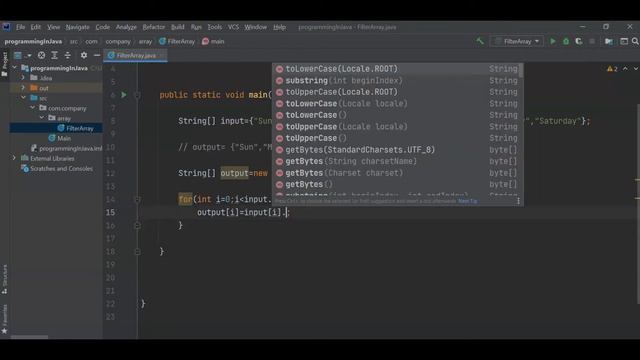Open the View menu

coord(53,27)
